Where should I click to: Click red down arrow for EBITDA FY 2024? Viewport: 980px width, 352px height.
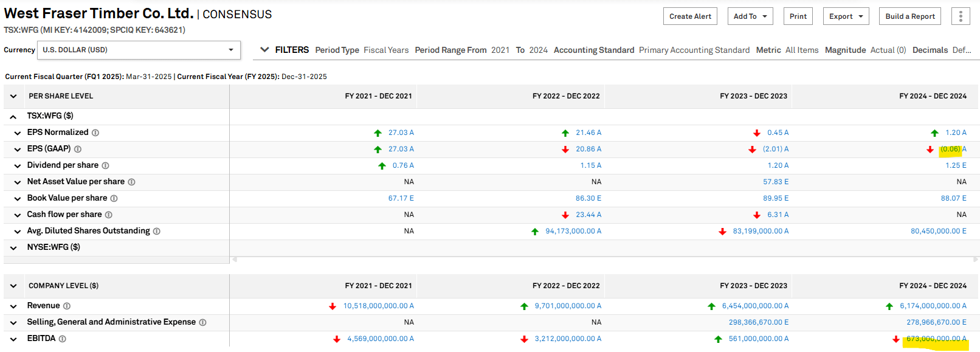tap(896, 339)
